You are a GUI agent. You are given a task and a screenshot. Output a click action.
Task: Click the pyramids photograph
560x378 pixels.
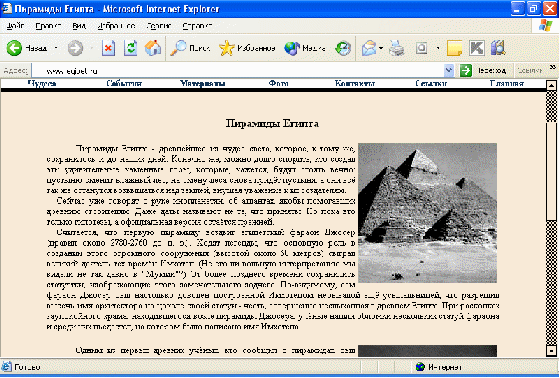[x=427, y=213]
